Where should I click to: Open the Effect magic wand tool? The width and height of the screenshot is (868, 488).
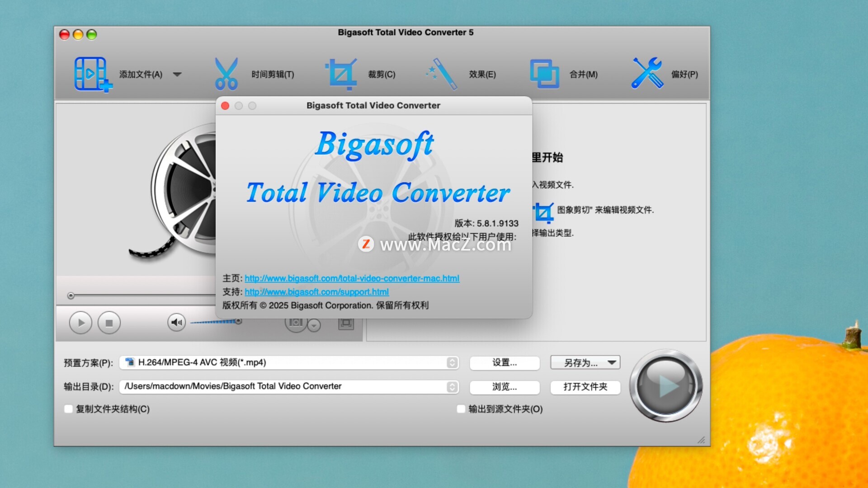(x=441, y=74)
